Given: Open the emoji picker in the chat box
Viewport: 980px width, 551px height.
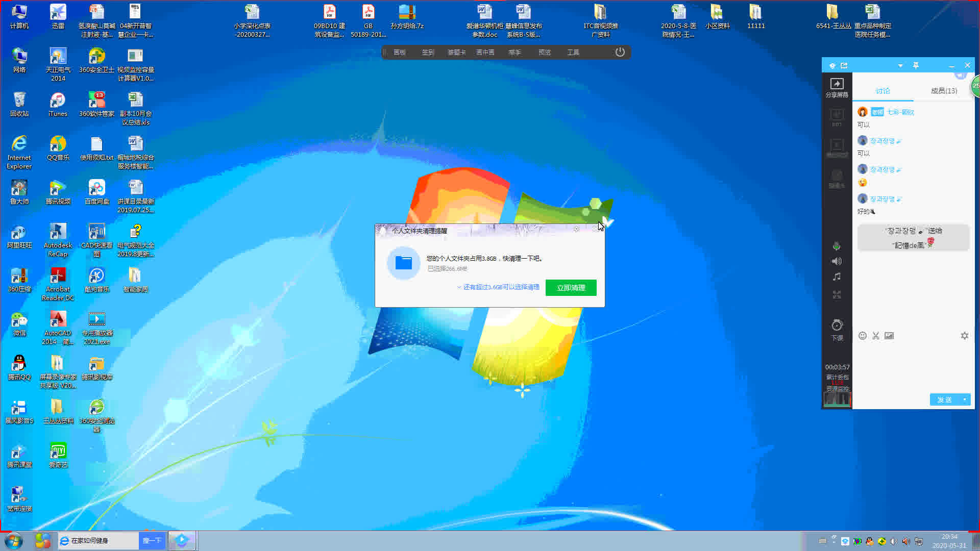Looking at the screenshot, I should point(863,336).
